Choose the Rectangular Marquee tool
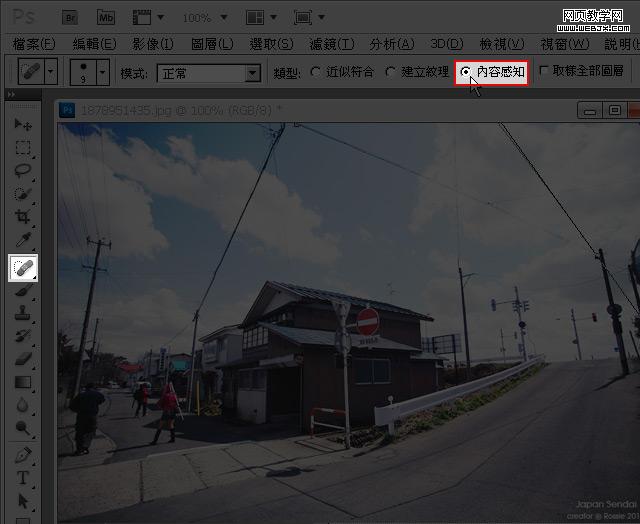640x524 pixels. 23,148
